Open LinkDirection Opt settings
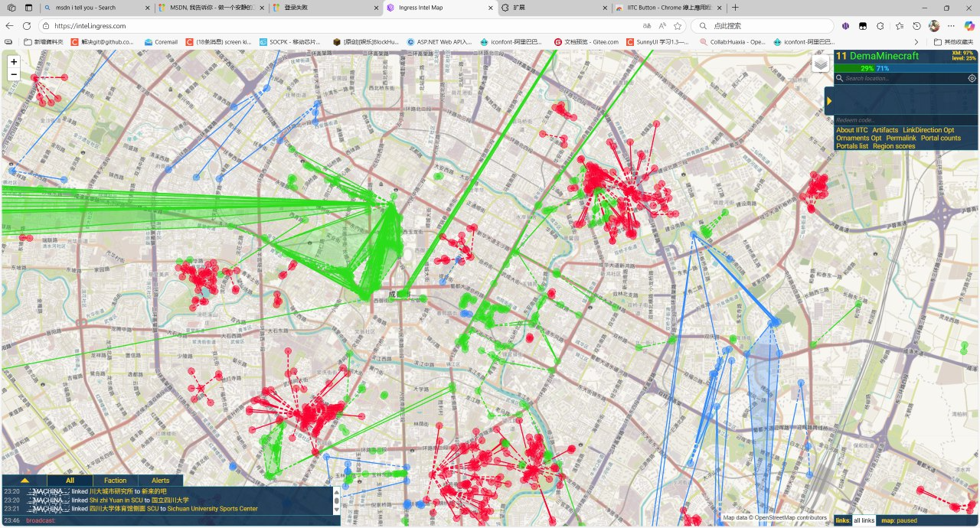 tap(929, 130)
